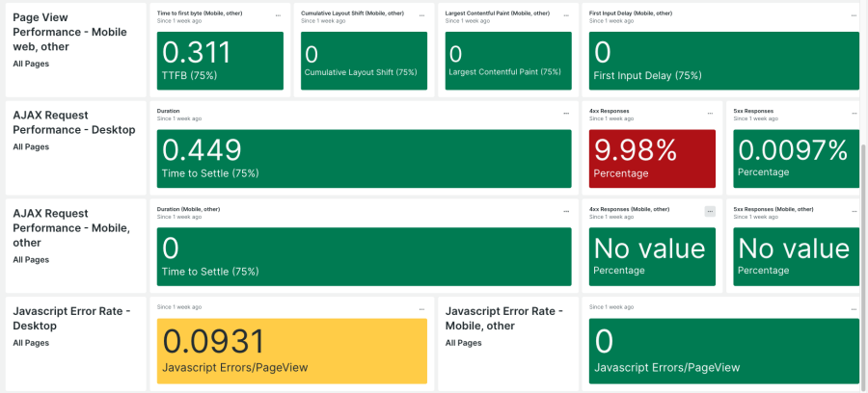Open options for Cumulative Layout Shift widget
Screen dimensions: 868x393
421,16
